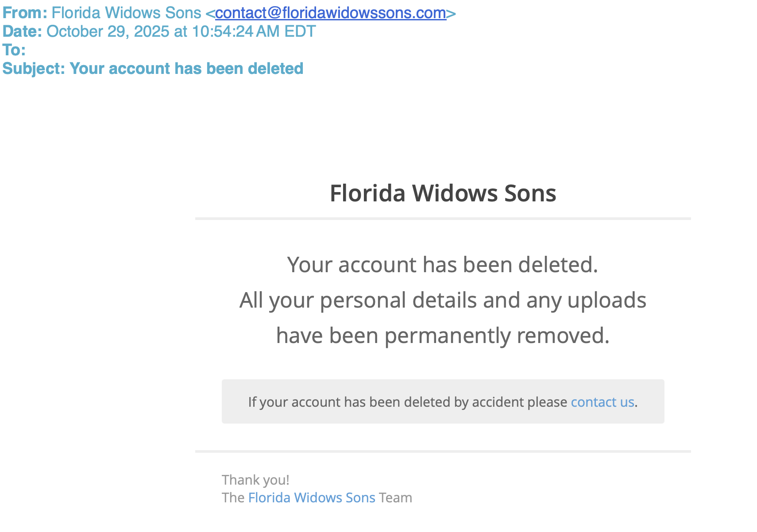The height and width of the screenshot is (532, 757).
Task: Click the date value October 29, 2025
Action: coord(108,31)
